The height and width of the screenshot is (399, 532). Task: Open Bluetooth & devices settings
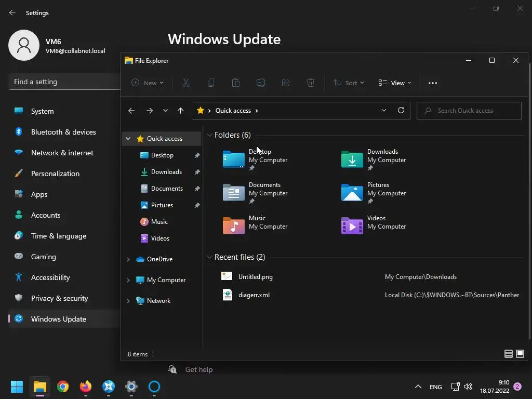tap(64, 132)
